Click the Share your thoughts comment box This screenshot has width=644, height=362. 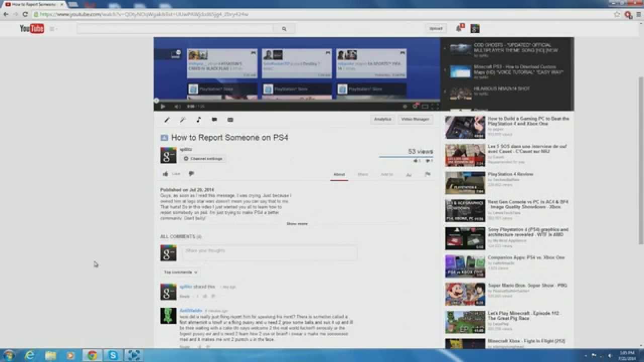pyautogui.click(x=270, y=253)
